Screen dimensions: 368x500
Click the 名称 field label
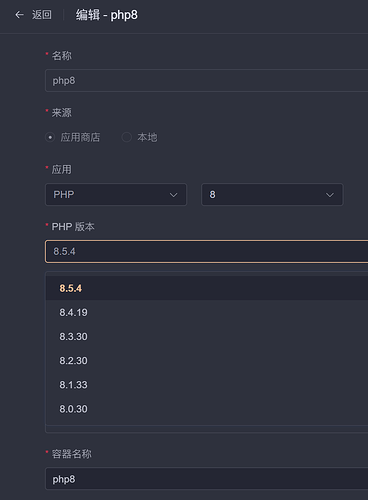point(62,56)
